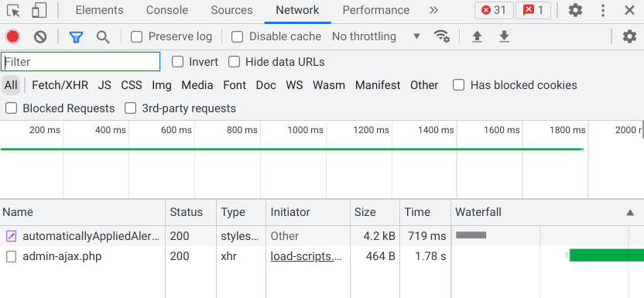Toggle the filter funnel icon
Image resolution: width=644 pixels, height=298 pixels.
click(77, 37)
